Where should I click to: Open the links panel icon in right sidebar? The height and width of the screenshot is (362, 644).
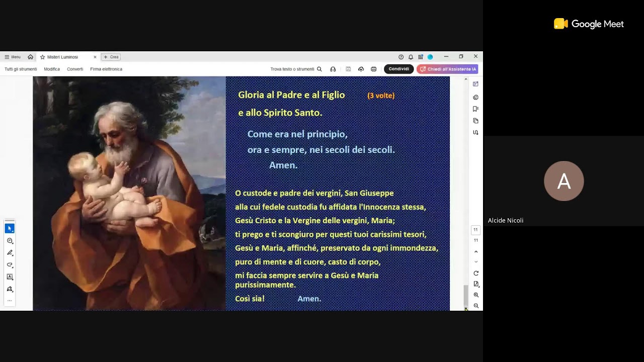click(x=476, y=133)
